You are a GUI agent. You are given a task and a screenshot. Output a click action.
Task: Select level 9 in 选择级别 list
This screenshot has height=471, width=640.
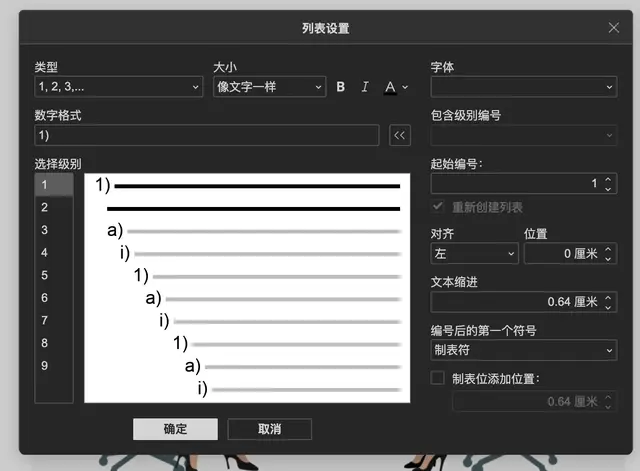[54, 365]
